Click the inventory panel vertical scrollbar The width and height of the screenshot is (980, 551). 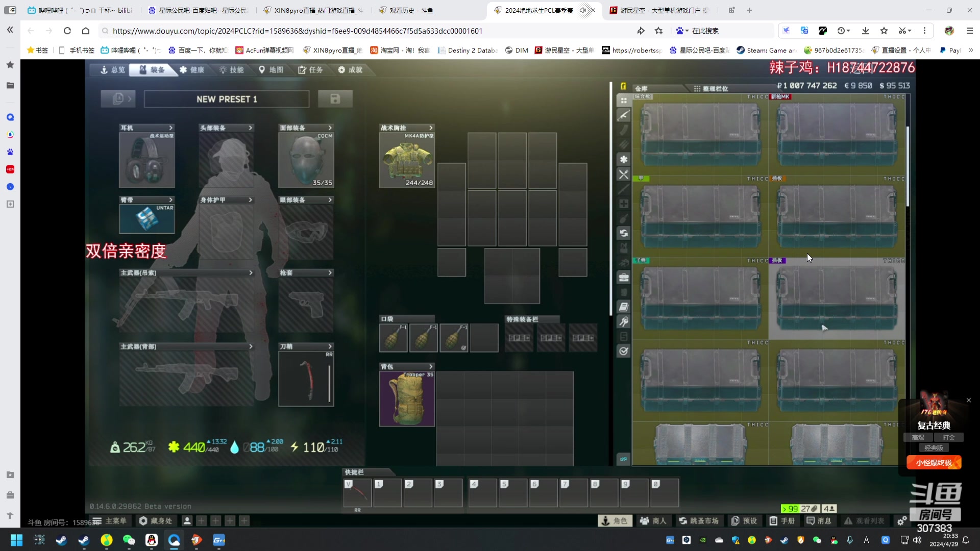(610, 199)
